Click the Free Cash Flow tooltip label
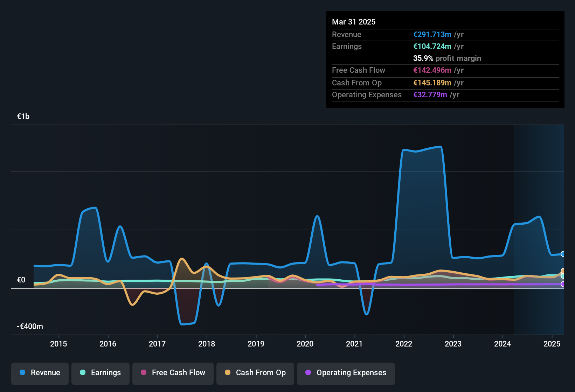 (359, 70)
